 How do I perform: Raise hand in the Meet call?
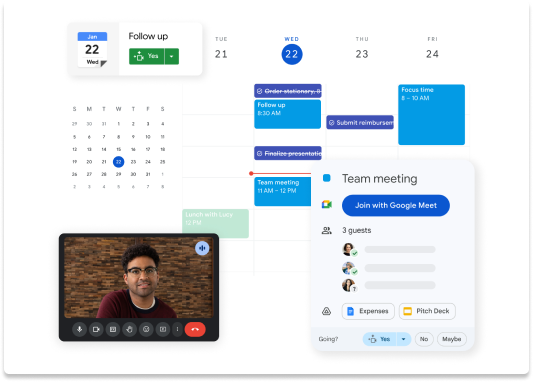coord(129,329)
